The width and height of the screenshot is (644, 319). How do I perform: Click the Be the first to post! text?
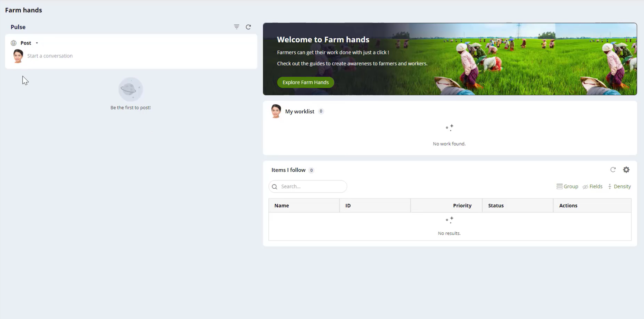pos(131,108)
